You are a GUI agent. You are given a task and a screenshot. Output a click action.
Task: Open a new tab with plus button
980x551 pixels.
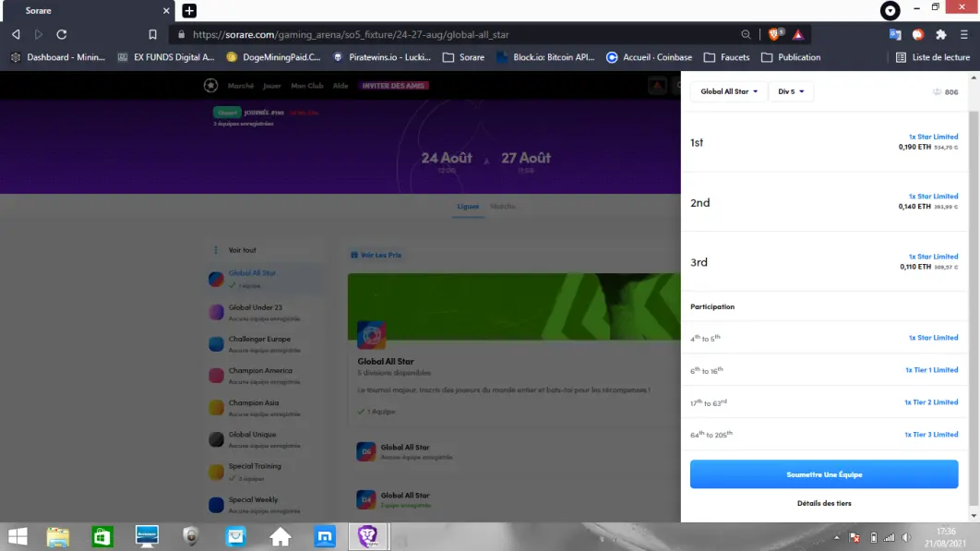[189, 11]
